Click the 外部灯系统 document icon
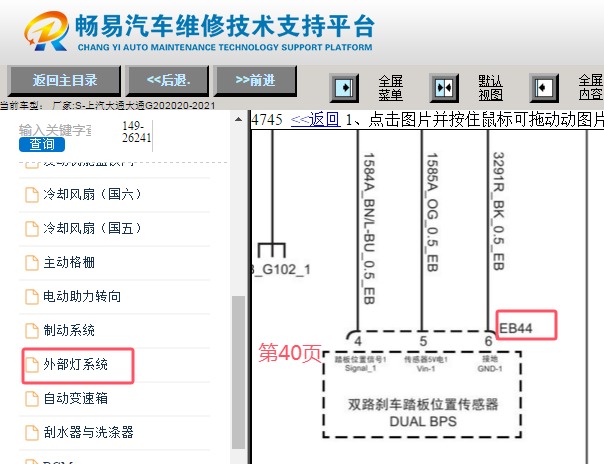The image size is (604, 464). [x=32, y=365]
